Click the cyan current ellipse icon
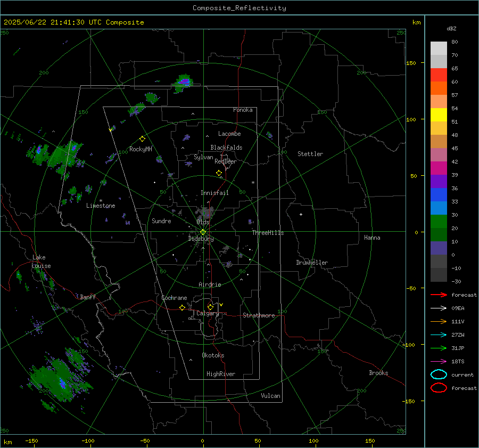Screen dimensions: 479x448 [x=439, y=374]
